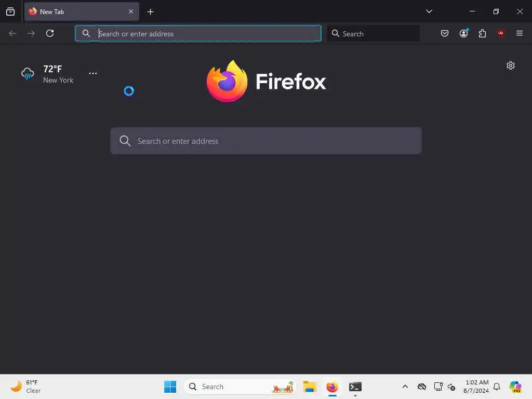The width and height of the screenshot is (532, 399).
Task: Reload the current page
Action: (50, 33)
